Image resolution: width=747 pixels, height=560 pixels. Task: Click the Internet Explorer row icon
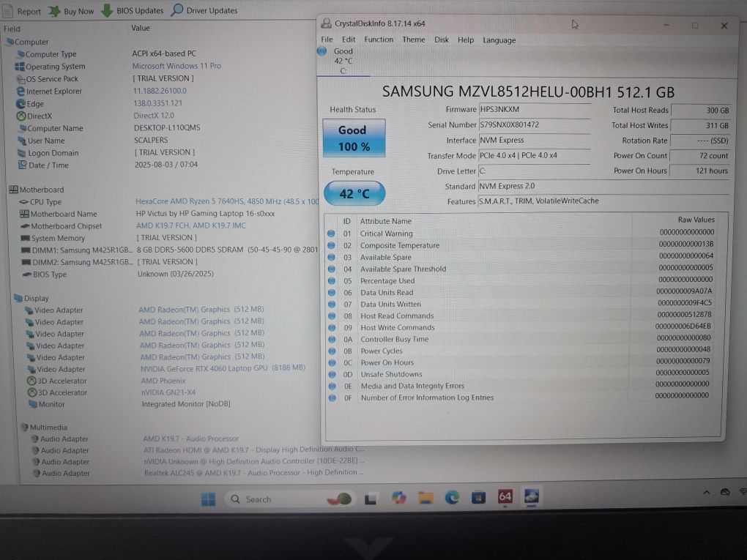[x=21, y=91]
